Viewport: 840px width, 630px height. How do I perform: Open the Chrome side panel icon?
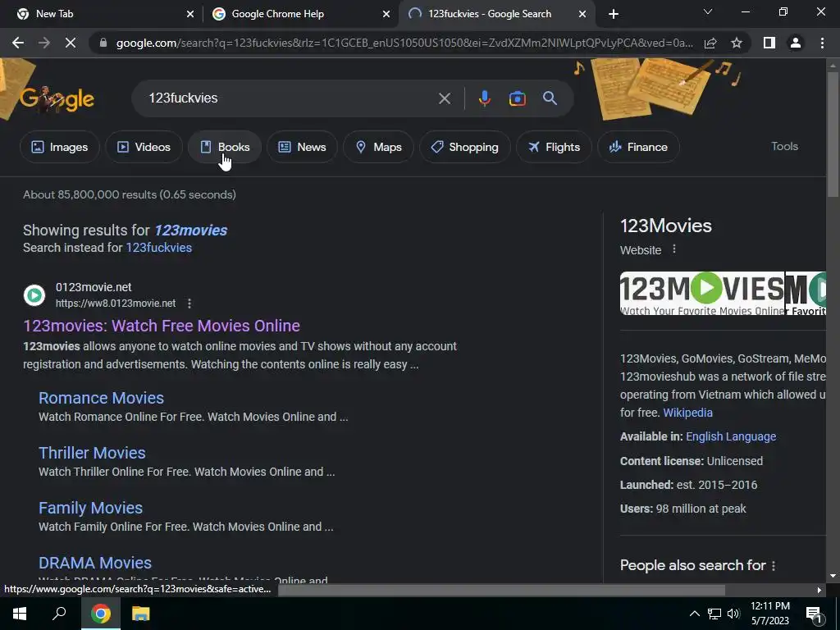tap(769, 43)
